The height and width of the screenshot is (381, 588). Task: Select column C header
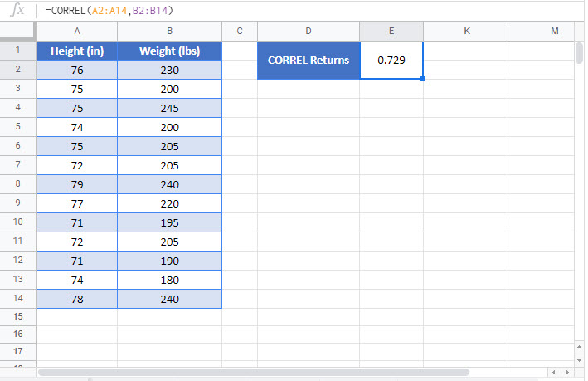(240, 32)
